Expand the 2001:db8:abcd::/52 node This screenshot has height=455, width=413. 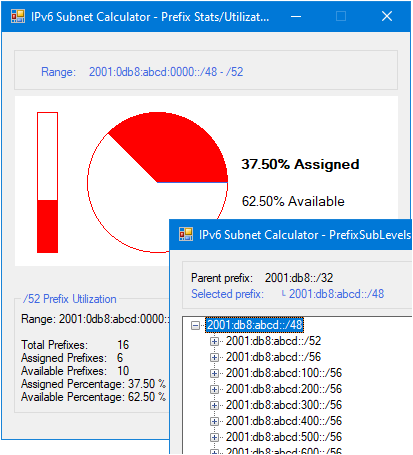pos(214,341)
